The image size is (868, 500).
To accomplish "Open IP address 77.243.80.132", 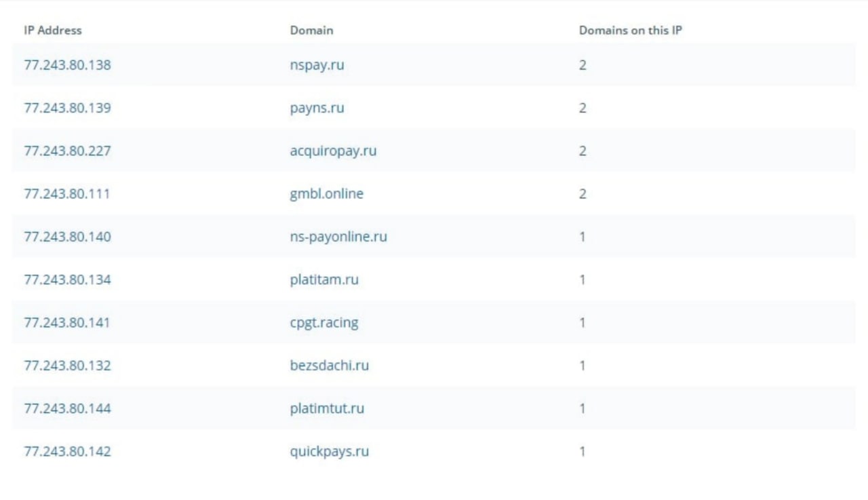I will pyautogui.click(x=67, y=366).
